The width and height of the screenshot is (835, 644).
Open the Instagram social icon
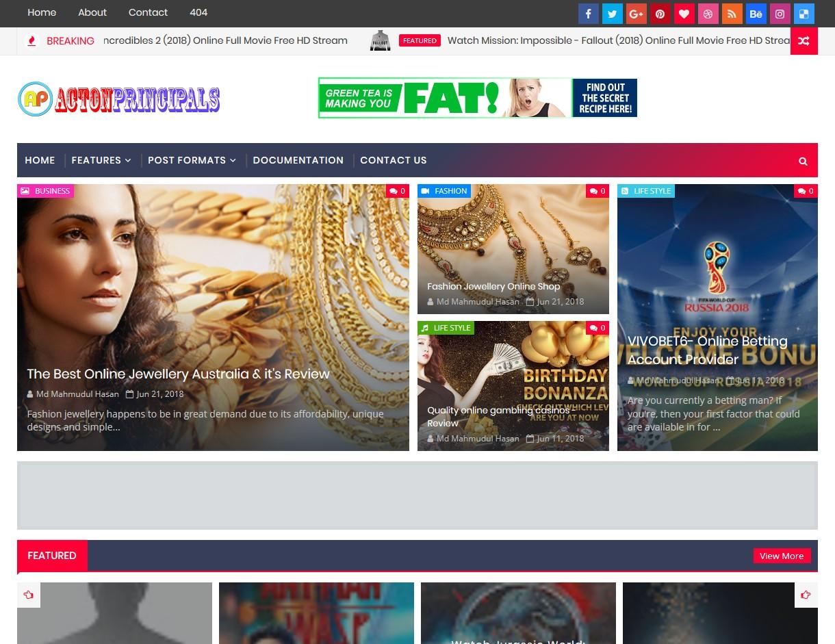pyautogui.click(x=780, y=14)
